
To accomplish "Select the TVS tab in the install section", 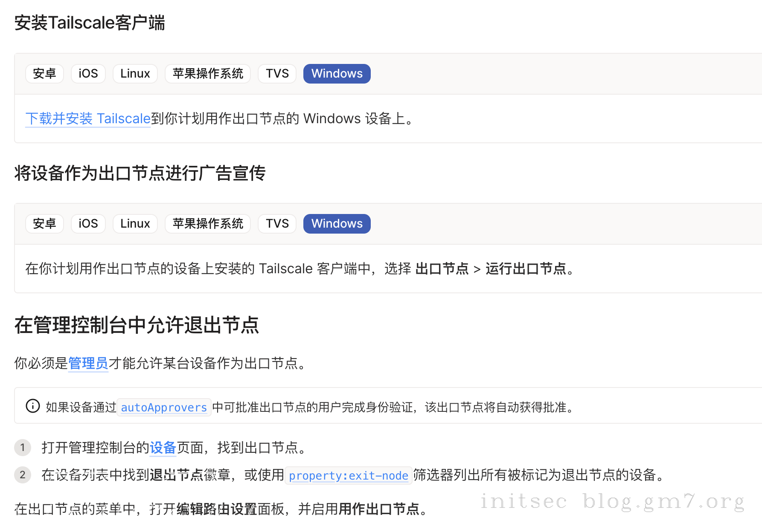I will [277, 74].
